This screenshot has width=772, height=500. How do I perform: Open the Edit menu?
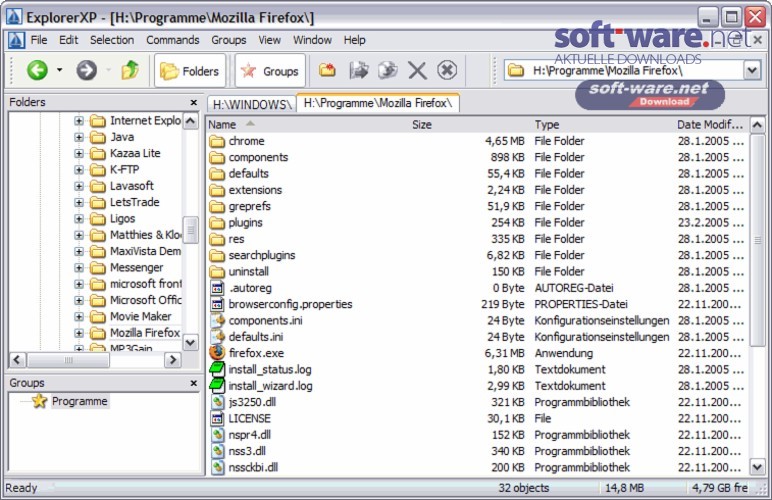[x=68, y=40]
